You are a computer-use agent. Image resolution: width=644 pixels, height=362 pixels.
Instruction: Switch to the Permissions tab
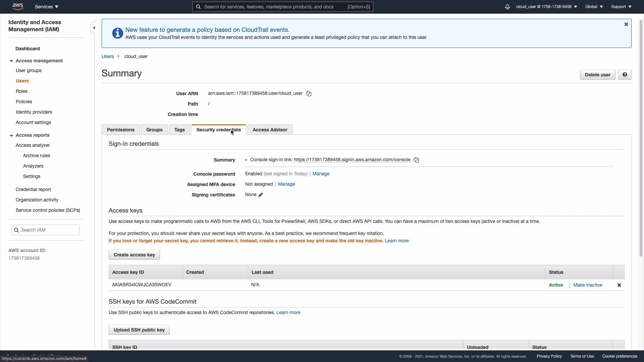coord(121,130)
